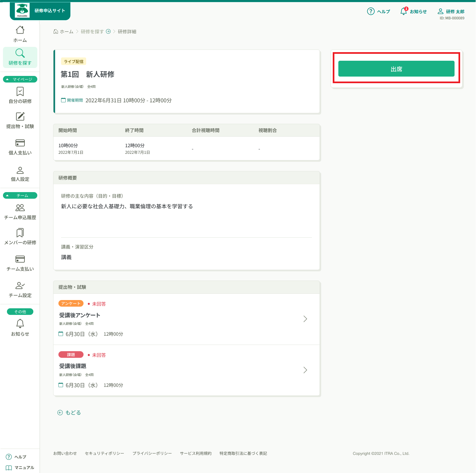Open 個人支払い card icon
The image size is (476, 473).
[20, 143]
